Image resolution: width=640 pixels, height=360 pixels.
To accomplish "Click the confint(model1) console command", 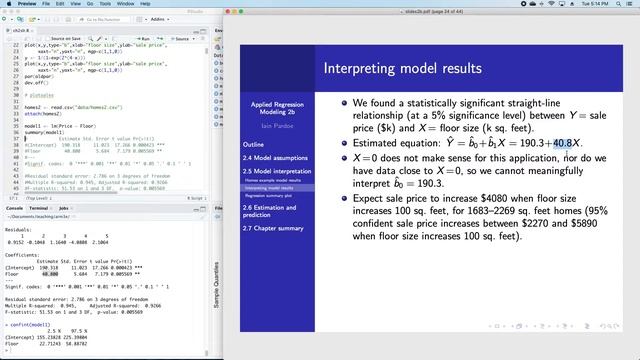I will [x=30, y=325].
